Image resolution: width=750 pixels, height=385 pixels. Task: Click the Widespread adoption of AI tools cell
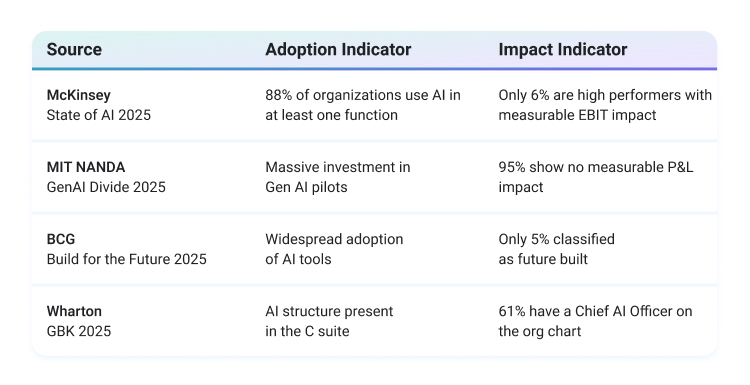pos(334,249)
